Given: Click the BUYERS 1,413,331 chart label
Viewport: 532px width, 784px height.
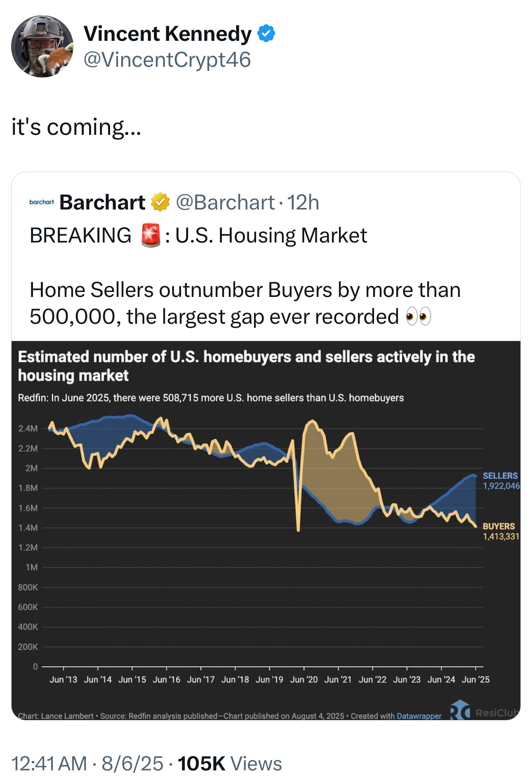Looking at the screenshot, I should pos(501,531).
